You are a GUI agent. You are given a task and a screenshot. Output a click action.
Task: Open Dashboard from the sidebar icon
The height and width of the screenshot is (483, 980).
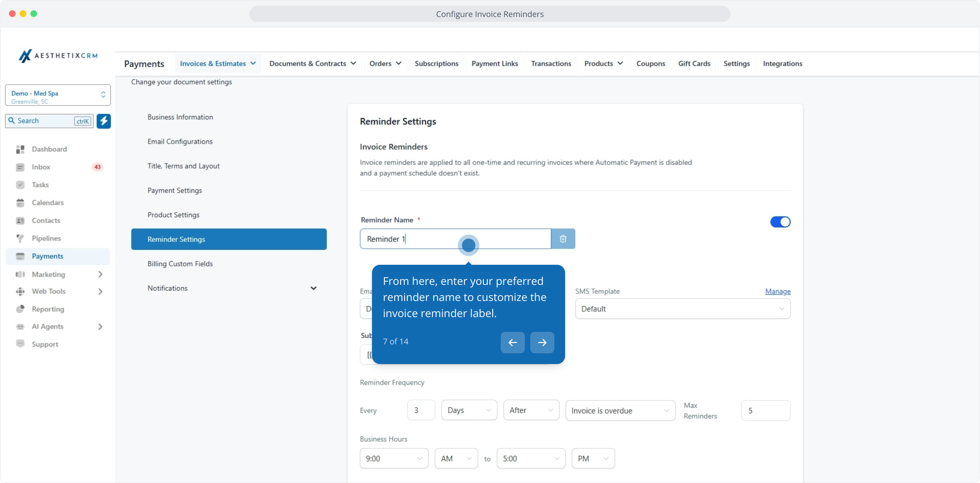click(x=20, y=149)
